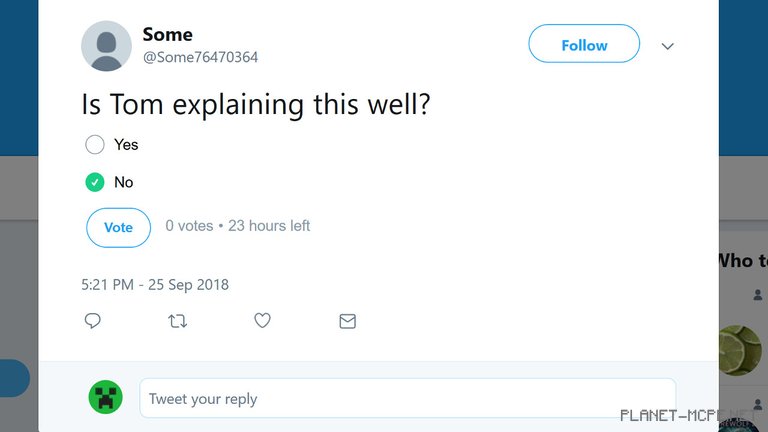Click the reply speech bubble icon
Screen dimensions: 768x432
pos(92,321)
